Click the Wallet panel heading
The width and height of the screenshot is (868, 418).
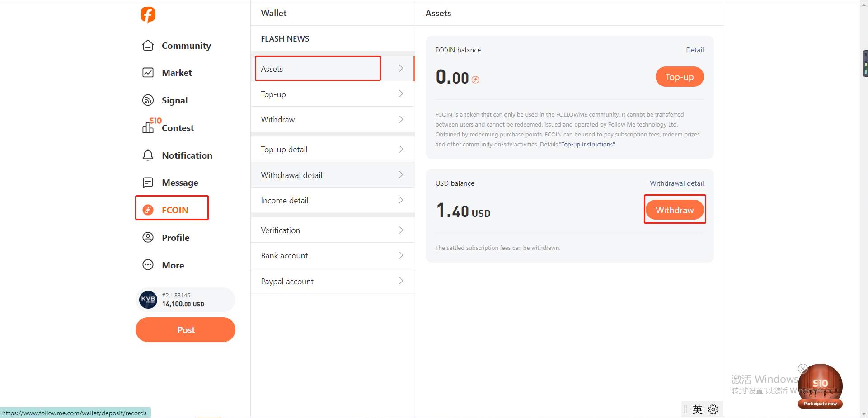tap(273, 13)
